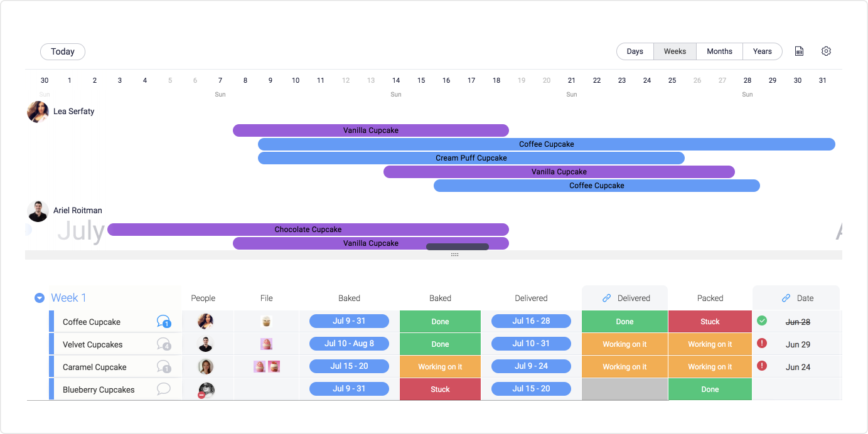Click strikethrough Jun 28 date cell
Image resolution: width=868 pixels, height=434 pixels.
[798, 322]
